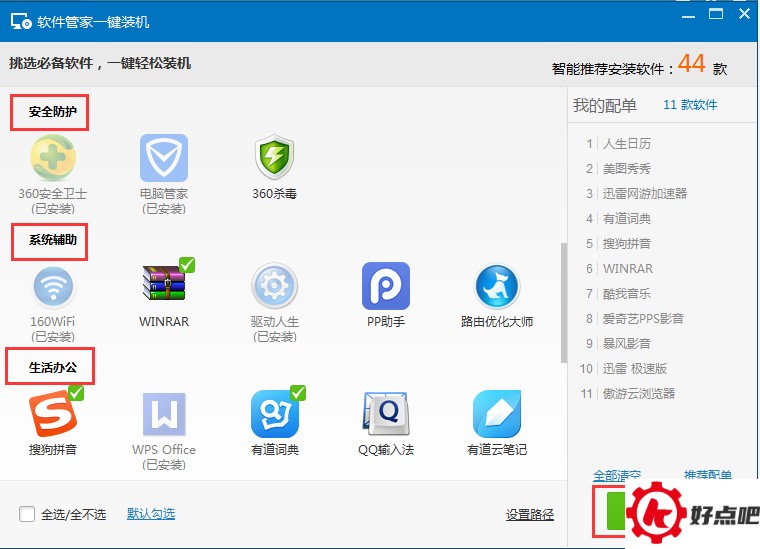This screenshot has width=760, height=549.
Task: Open the 设置路径 link
Action: [x=530, y=515]
